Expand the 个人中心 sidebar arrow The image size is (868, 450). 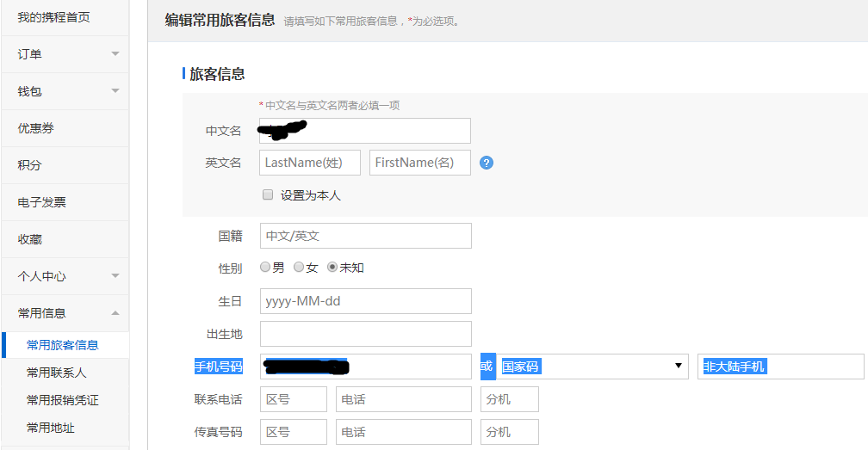(115, 276)
